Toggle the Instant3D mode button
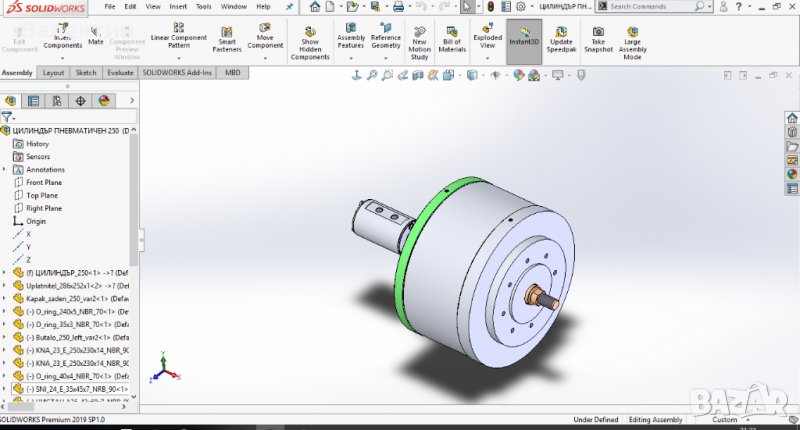This screenshot has width=800, height=430. [524, 40]
